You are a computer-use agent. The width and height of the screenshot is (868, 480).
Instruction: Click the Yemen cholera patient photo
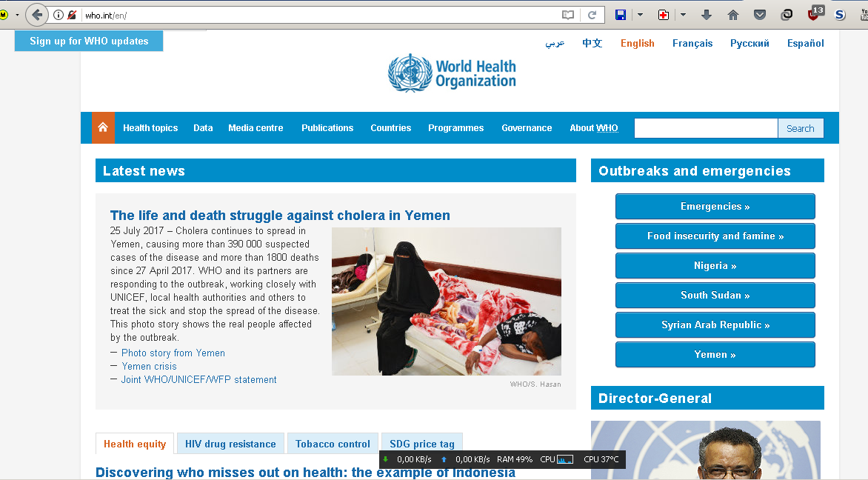click(x=446, y=301)
